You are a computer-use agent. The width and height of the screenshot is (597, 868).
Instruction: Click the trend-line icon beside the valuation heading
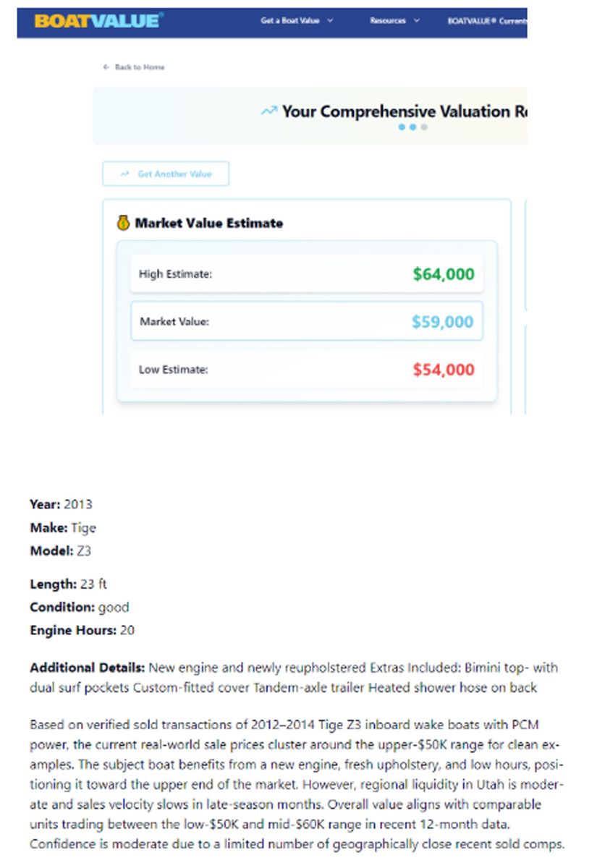269,111
